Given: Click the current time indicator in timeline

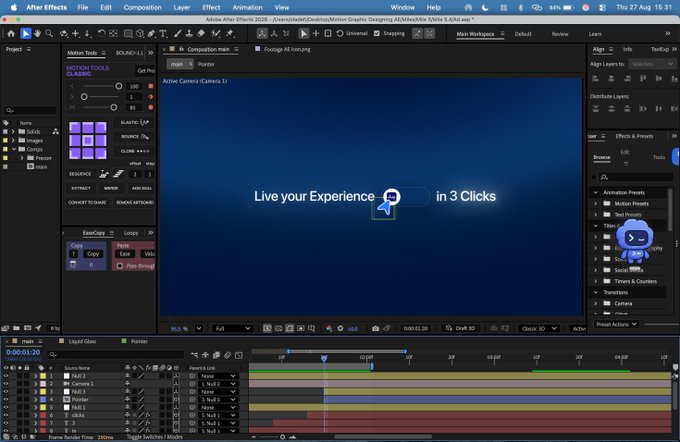Looking at the screenshot, I should pos(324,358).
